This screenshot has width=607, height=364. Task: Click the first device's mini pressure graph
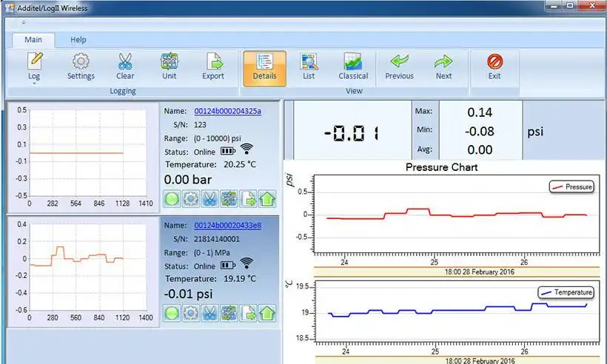tap(80, 153)
